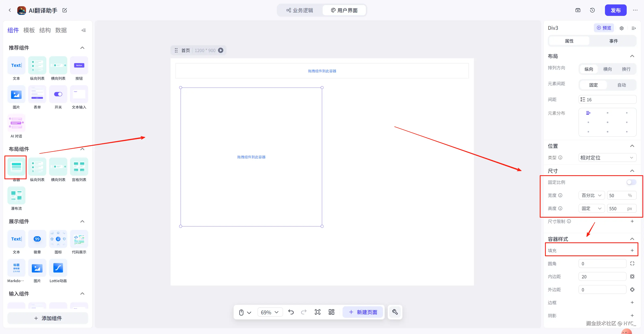This screenshot has width=644, height=334.
Task: Open version history clock icon
Action: coord(592,10)
